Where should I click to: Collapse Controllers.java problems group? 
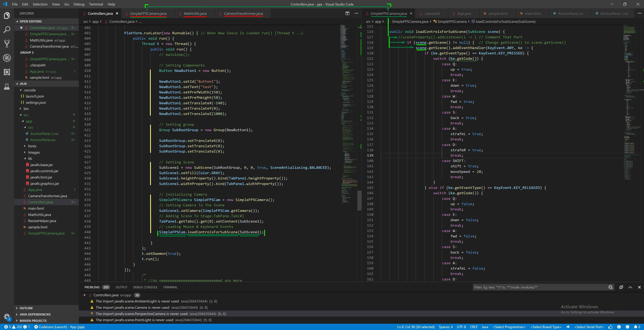click(84, 295)
